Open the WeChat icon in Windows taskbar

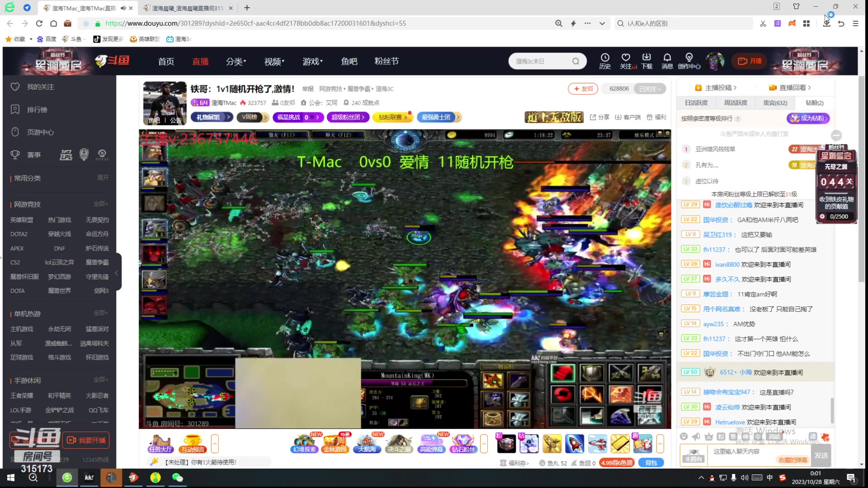[x=177, y=478]
